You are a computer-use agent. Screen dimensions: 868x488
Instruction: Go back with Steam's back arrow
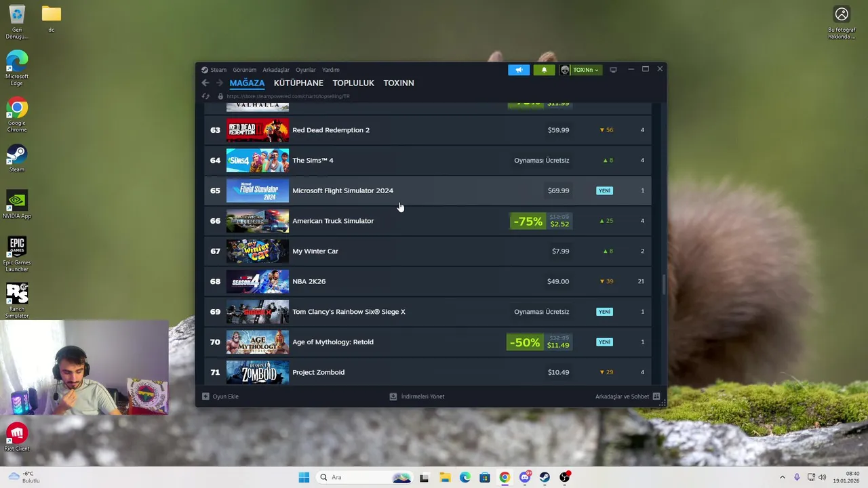click(x=205, y=83)
